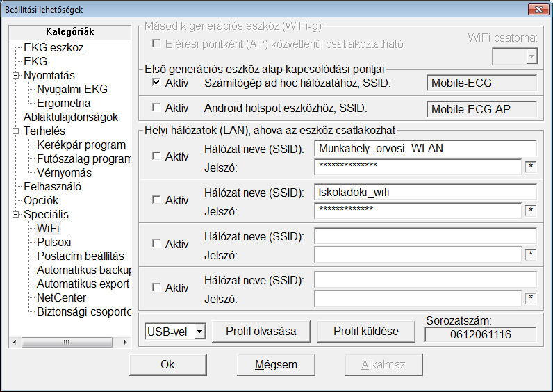The width and height of the screenshot is (553, 392).
Task: Select Speciális tree label
Action: (x=47, y=215)
